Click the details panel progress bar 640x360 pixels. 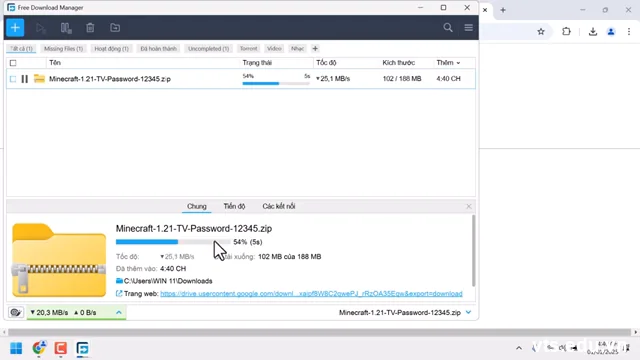pos(173,242)
